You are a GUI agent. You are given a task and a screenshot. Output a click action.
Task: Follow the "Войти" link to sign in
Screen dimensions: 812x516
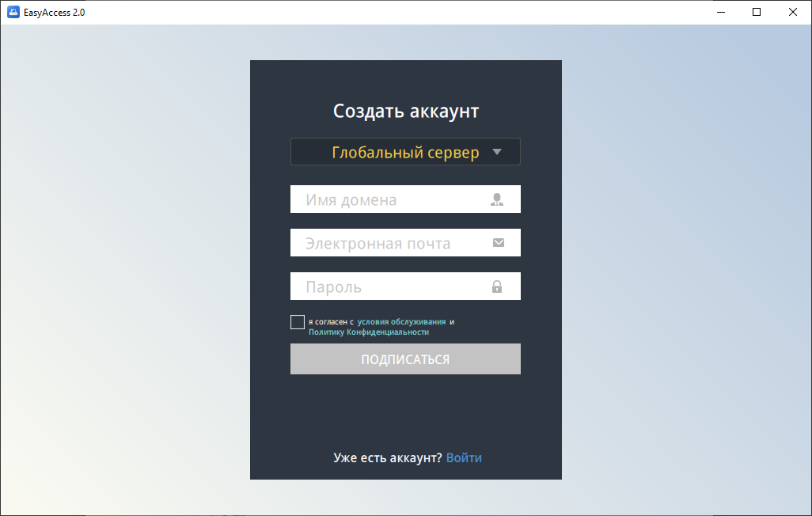(x=464, y=457)
